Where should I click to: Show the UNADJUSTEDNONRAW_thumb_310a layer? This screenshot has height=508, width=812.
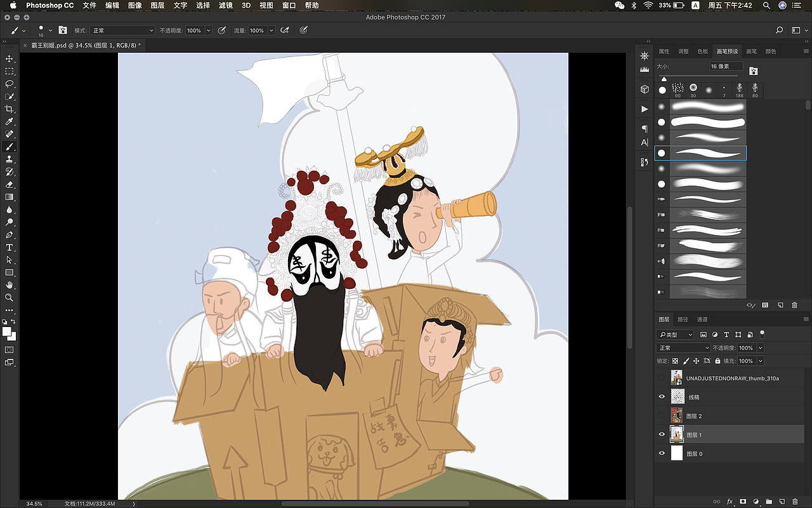coord(662,378)
